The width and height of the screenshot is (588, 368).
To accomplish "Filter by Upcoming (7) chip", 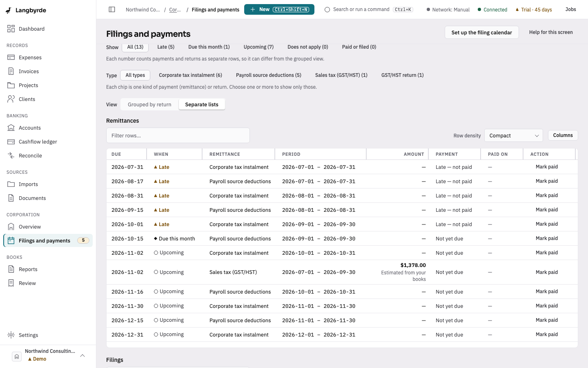I will 258,47.
